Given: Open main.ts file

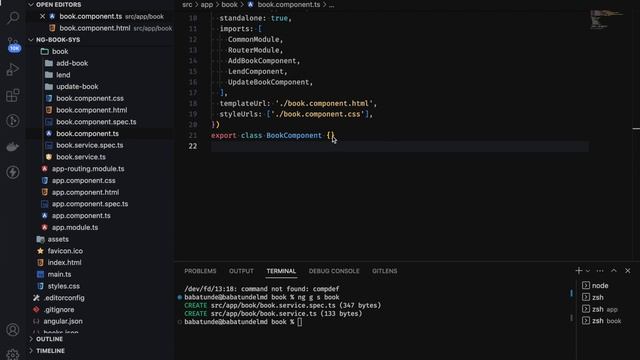Looking at the screenshot, I should 59,274.
